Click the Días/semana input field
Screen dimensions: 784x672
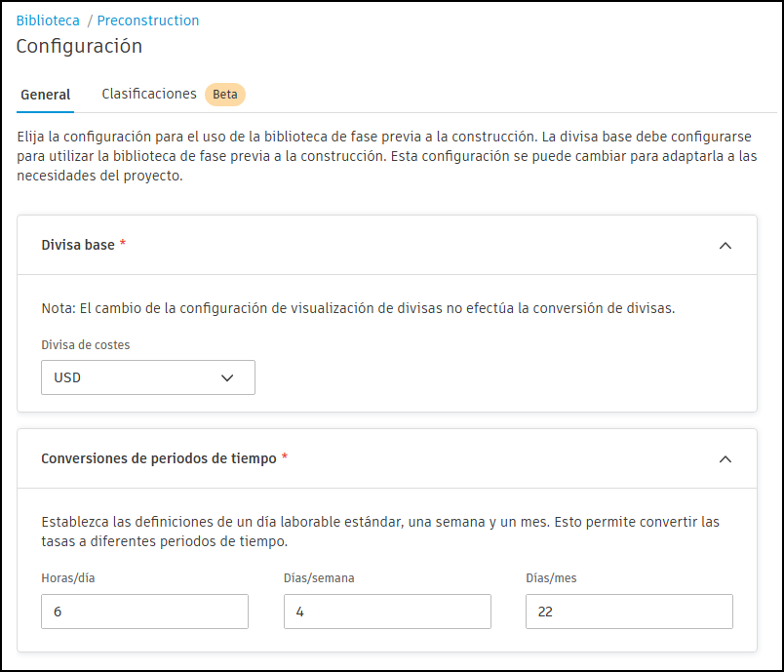click(387, 612)
